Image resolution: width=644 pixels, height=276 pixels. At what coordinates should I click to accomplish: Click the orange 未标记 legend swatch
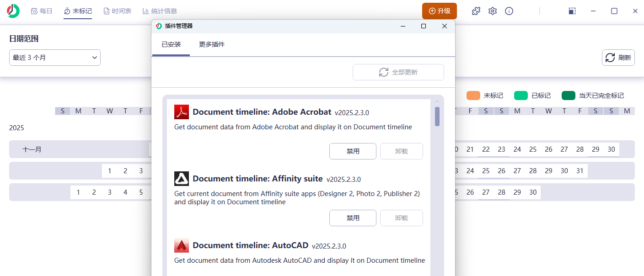[x=472, y=95]
